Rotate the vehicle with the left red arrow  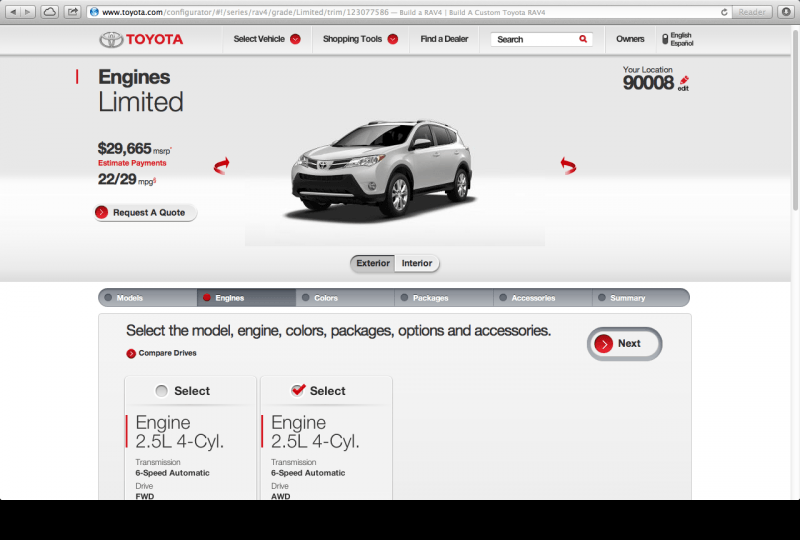[221, 166]
